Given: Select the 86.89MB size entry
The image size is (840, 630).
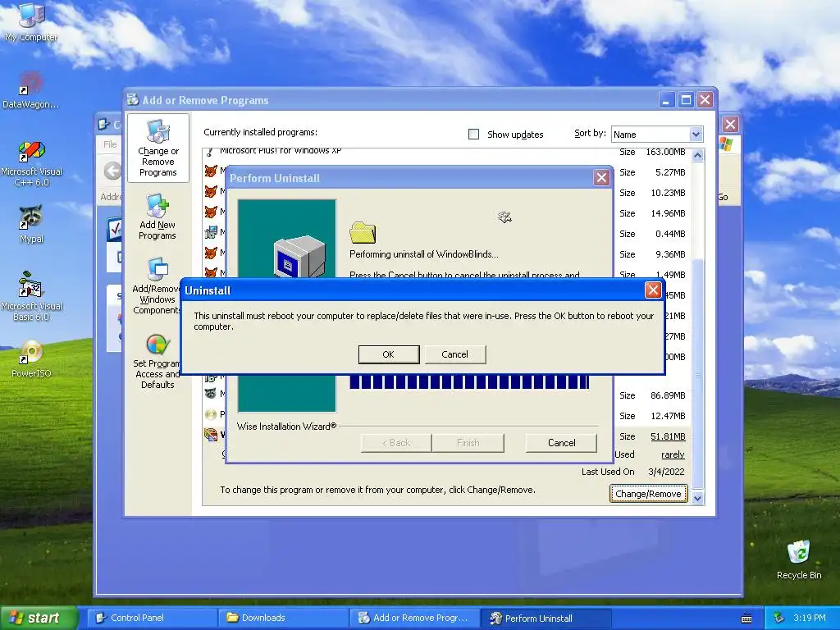Looking at the screenshot, I should pyautogui.click(x=668, y=395).
